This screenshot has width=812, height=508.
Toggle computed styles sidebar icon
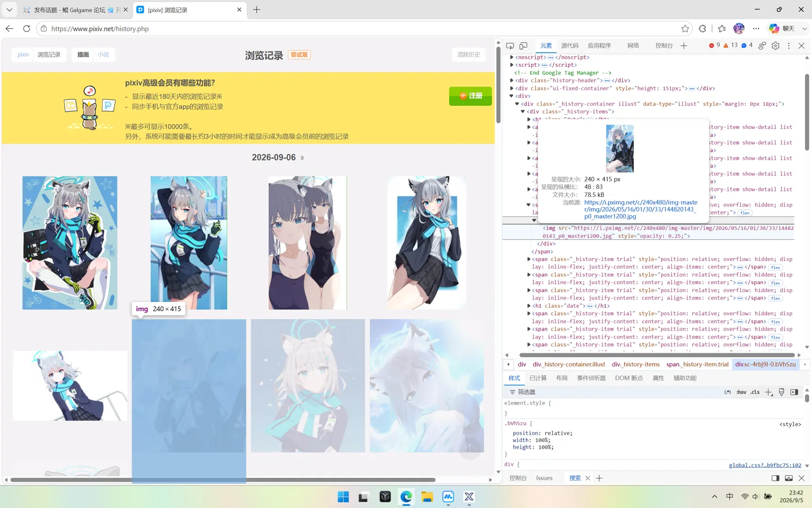794,392
